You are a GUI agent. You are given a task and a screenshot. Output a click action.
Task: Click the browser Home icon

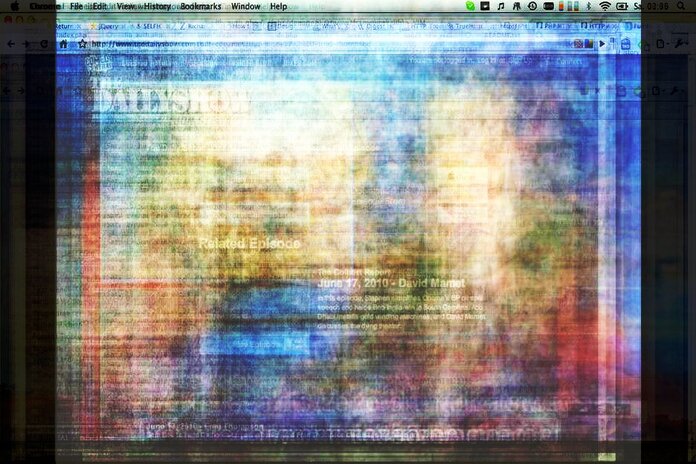(x=63, y=44)
